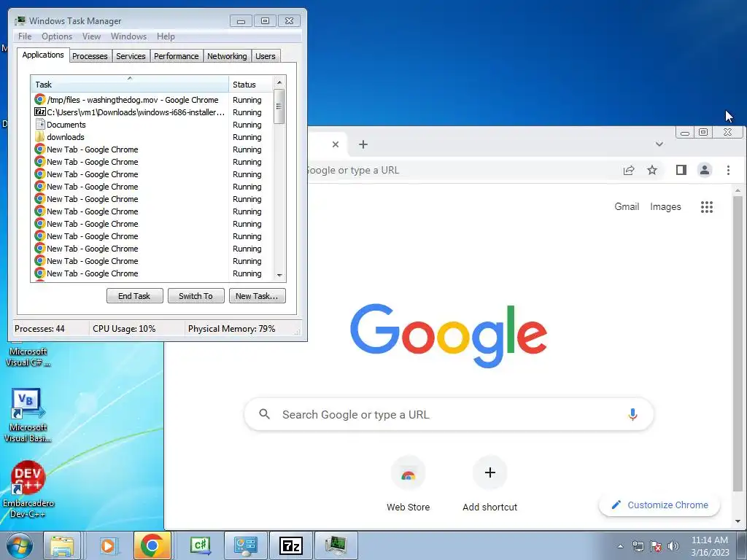Open Visual C# taskbar item
Screen dimensions: 747x560
tap(200, 545)
